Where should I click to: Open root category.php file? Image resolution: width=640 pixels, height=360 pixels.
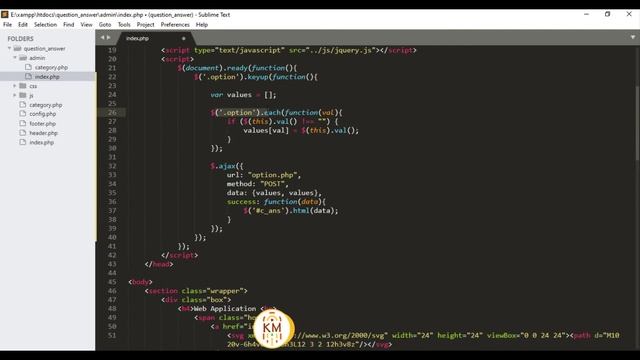click(45, 105)
